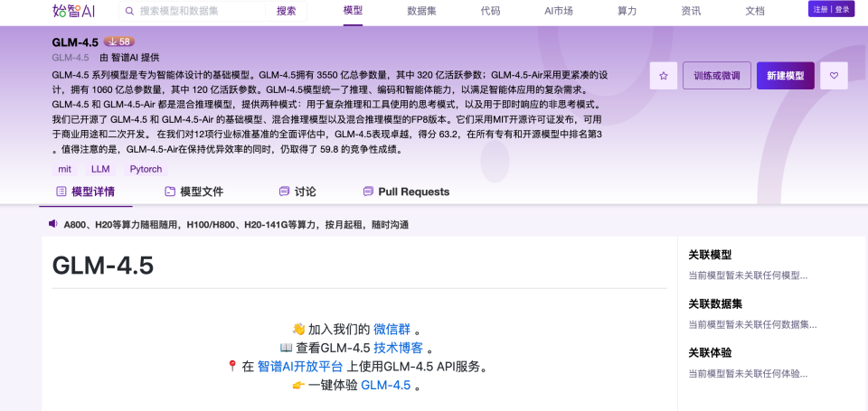
Task: Click the 当前模型暂未关联任何模型 text
Action: (x=748, y=276)
